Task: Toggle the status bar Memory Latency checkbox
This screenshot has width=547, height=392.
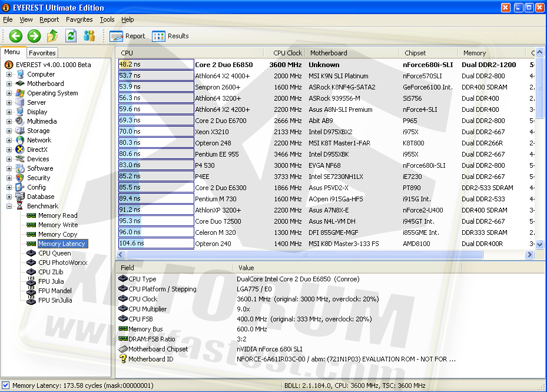Action: point(5,385)
